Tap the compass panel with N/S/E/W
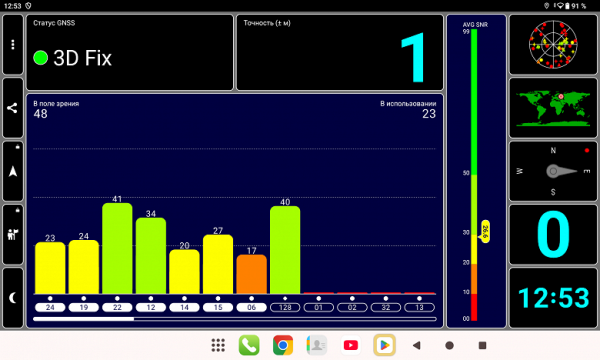Viewport: 600px width, 360px height. coord(553,171)
